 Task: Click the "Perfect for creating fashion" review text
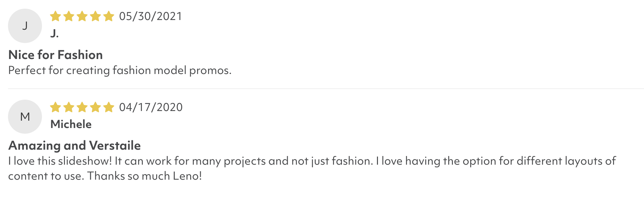coord(120,70)
